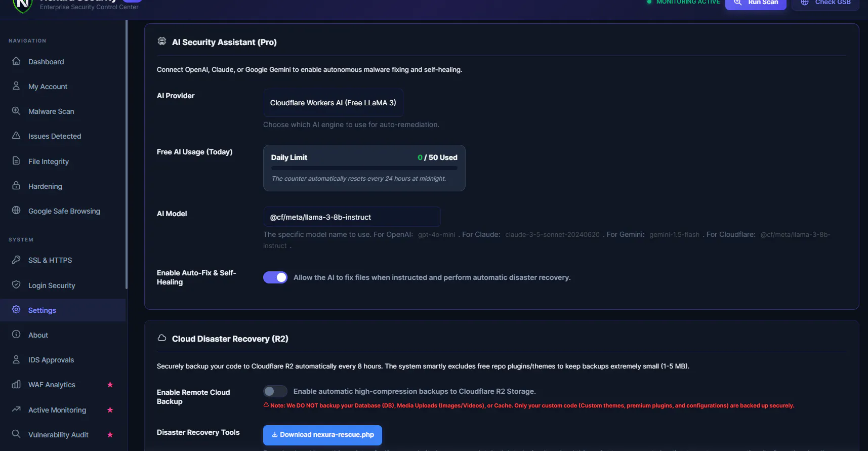Click the WAF Analytics bar chart icon
The height and width of the screenshot is (451, 868).
coord(16,384)
